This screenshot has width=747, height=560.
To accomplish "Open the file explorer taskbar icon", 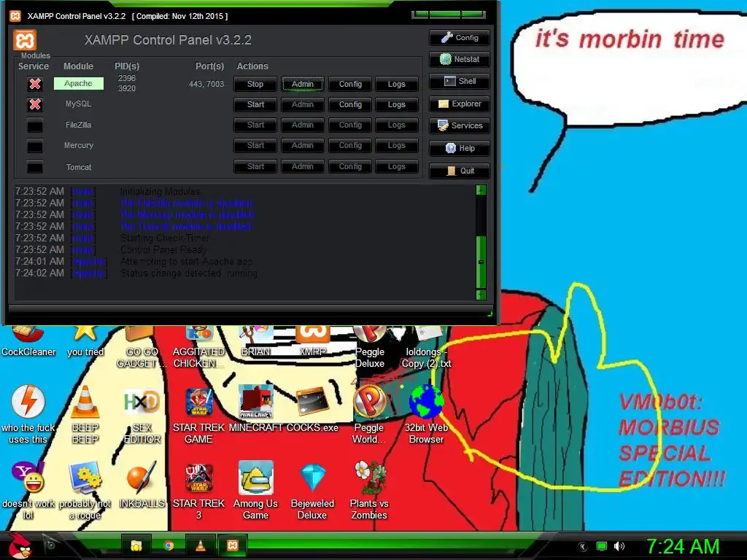I will [x=136, y=545].
